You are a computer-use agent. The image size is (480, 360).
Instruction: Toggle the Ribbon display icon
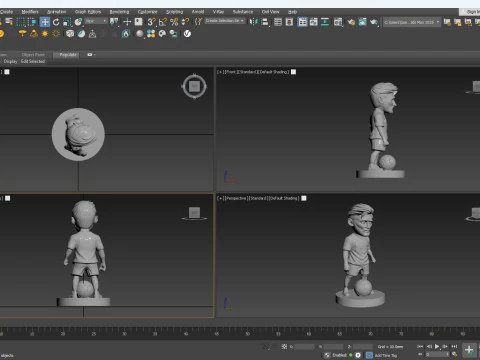coord(302,22)
